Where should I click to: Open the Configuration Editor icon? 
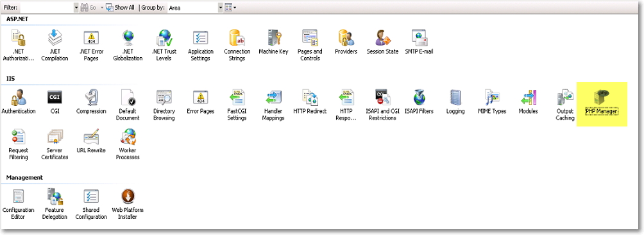(18, 204)
